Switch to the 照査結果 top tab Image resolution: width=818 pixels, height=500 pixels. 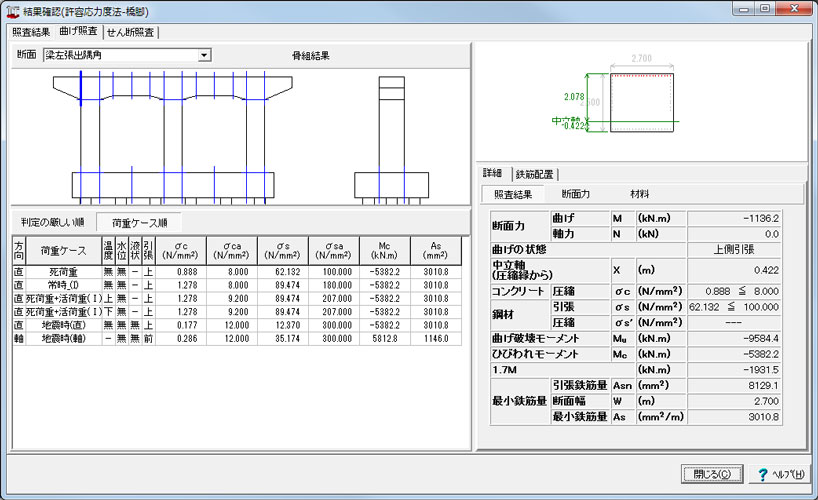point(31,32)
